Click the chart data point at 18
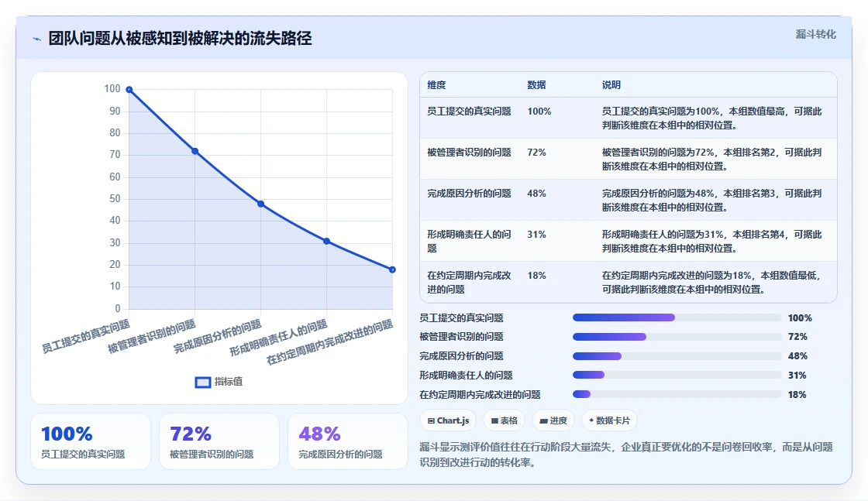Screen dimensions: 868x501 click(x=392, y=269)
